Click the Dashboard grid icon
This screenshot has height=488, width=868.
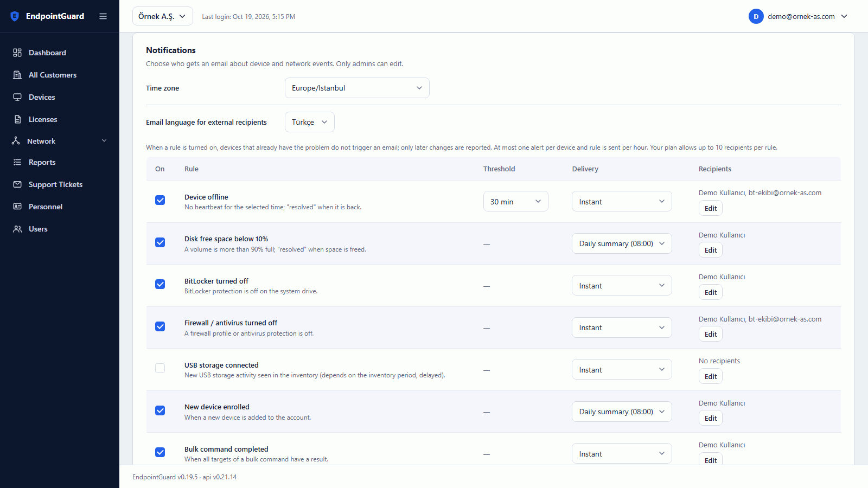tap(17, 53)
